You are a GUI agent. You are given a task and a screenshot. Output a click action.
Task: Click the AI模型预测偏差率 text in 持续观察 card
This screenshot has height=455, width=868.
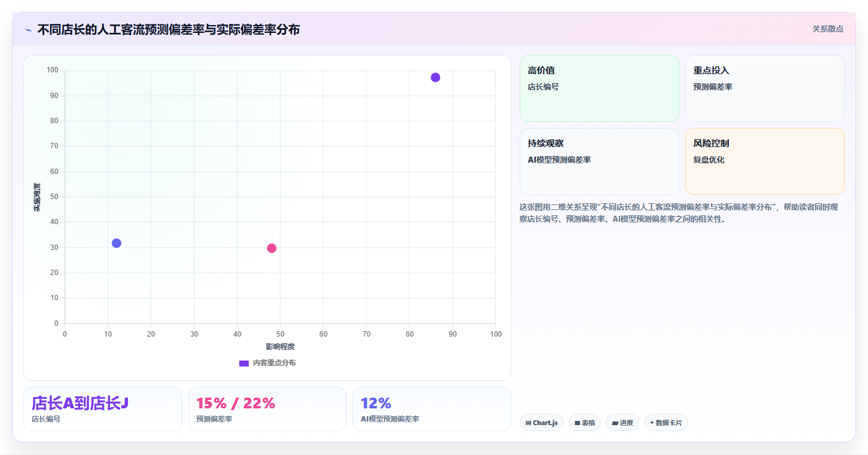pos(559,160)
